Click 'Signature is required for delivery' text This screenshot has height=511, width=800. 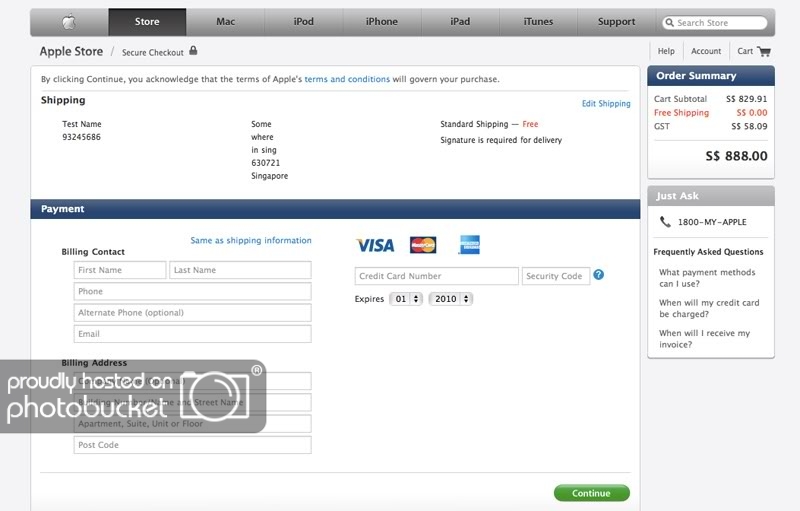coord(501,140)
